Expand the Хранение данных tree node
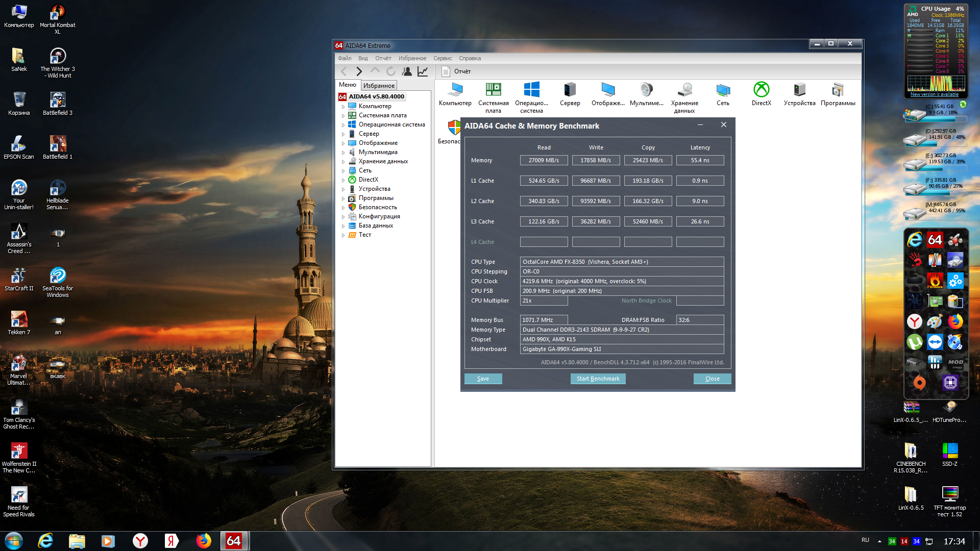 (x=343, y=162)
